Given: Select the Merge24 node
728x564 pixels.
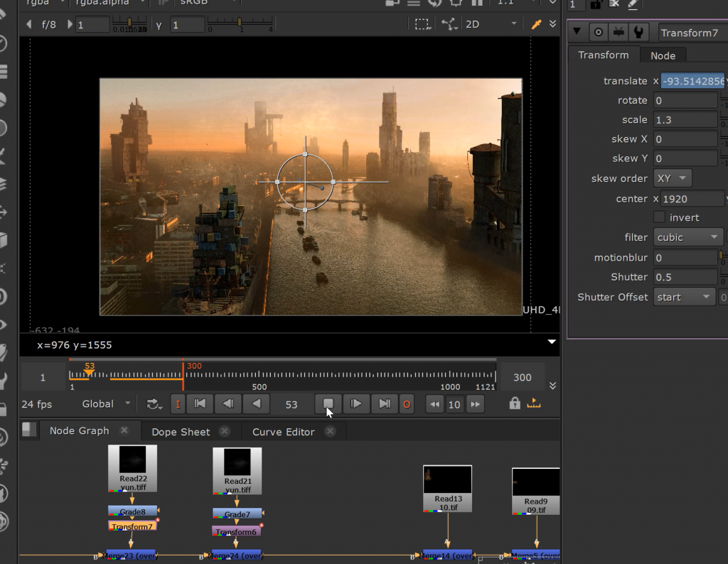Looking at the screenshot, I should [x=235, y=555].
